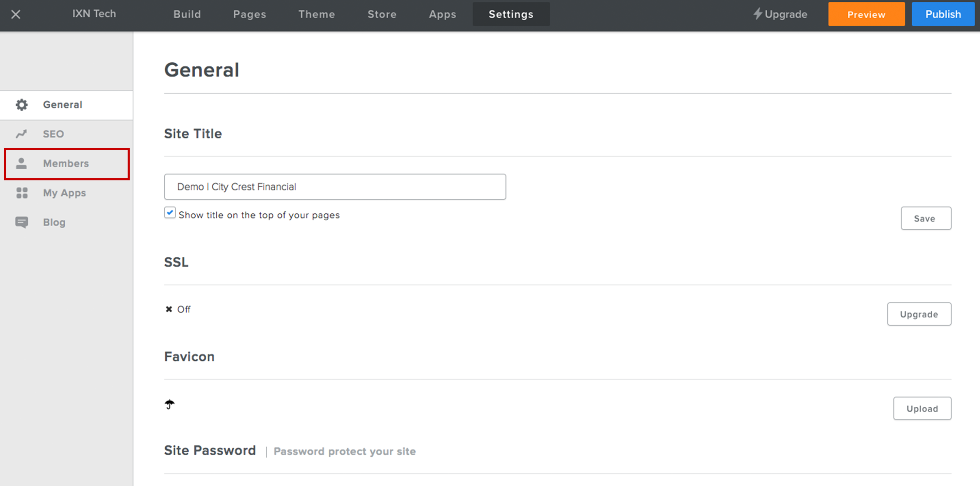Open the Pages menu tab
980x486 pixels.
(248, 14)
